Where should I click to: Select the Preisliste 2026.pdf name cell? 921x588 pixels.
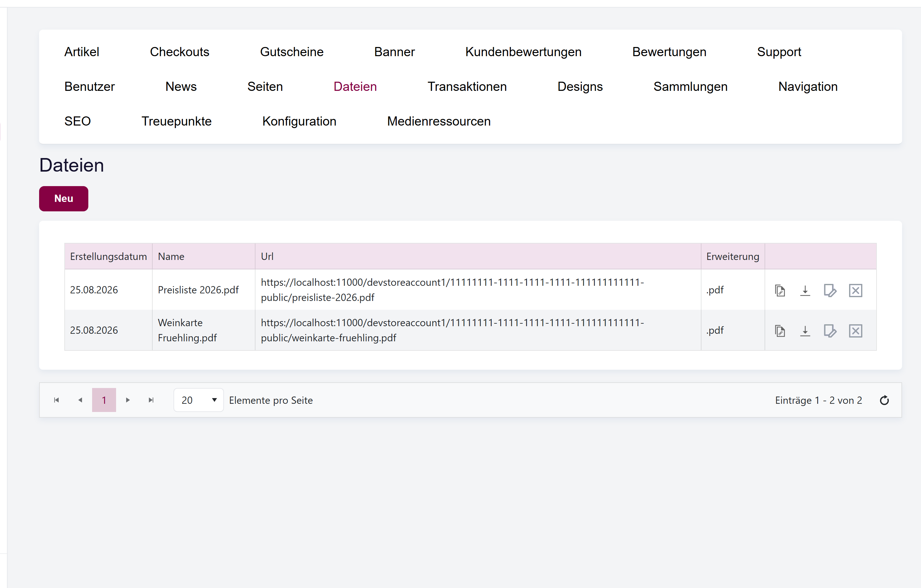tap(203, 290)
